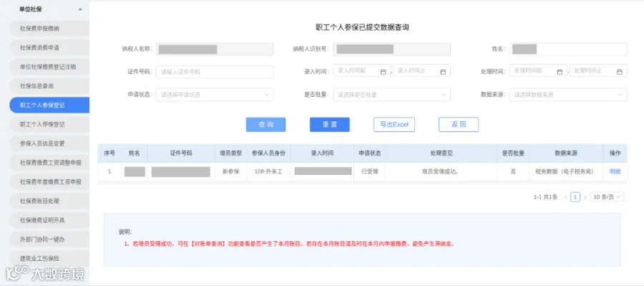Focus the 姓名 input field

click(x=568, y=49)
